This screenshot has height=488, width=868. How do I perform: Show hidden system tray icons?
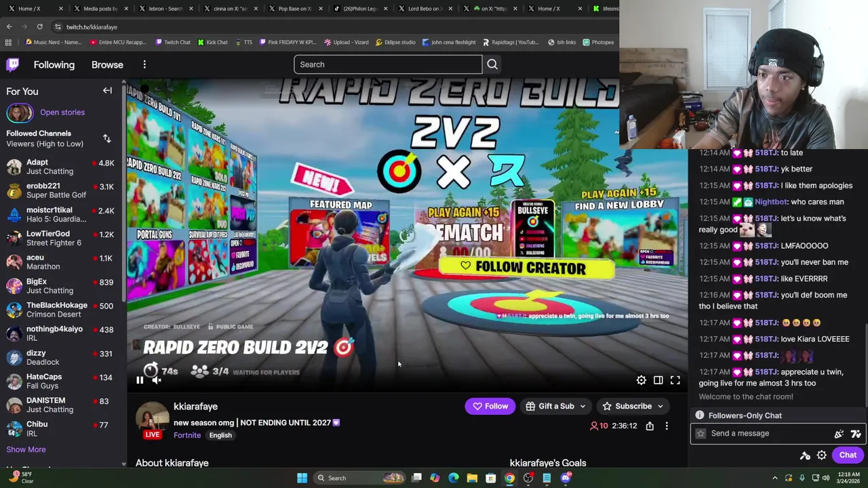click(775, 478)
